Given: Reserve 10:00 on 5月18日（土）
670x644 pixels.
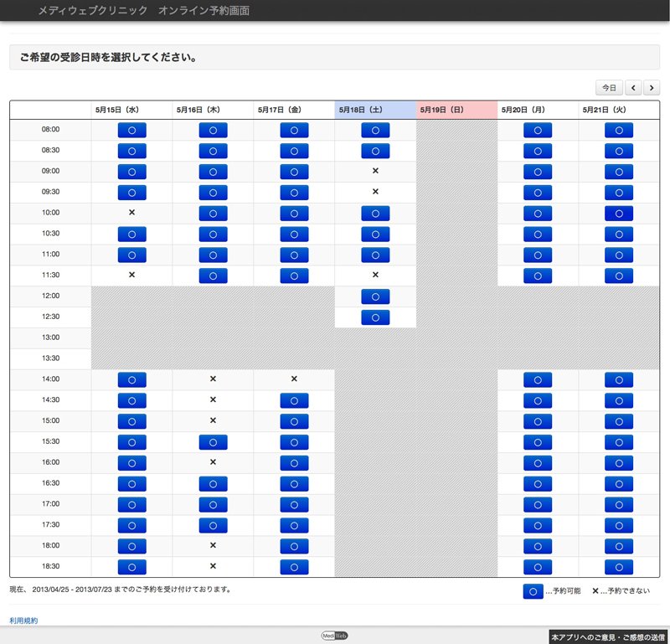Looking at the screenshot, I should tap(375, 214).
